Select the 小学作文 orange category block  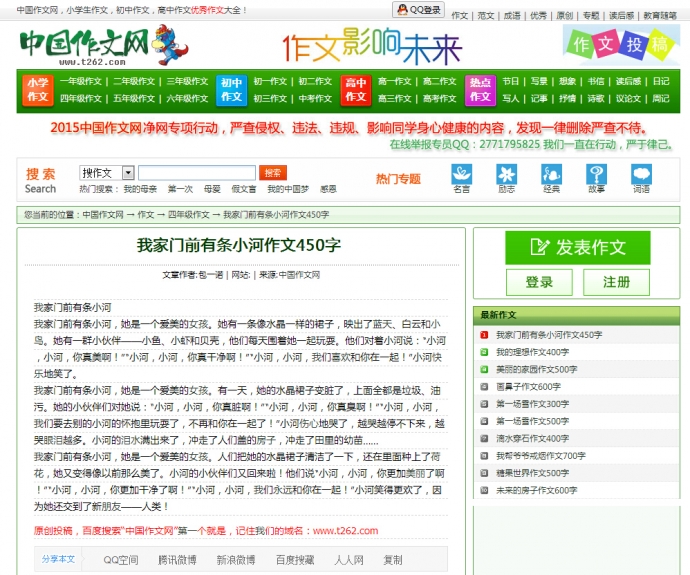pyautogui.click(x=38, y=89)
